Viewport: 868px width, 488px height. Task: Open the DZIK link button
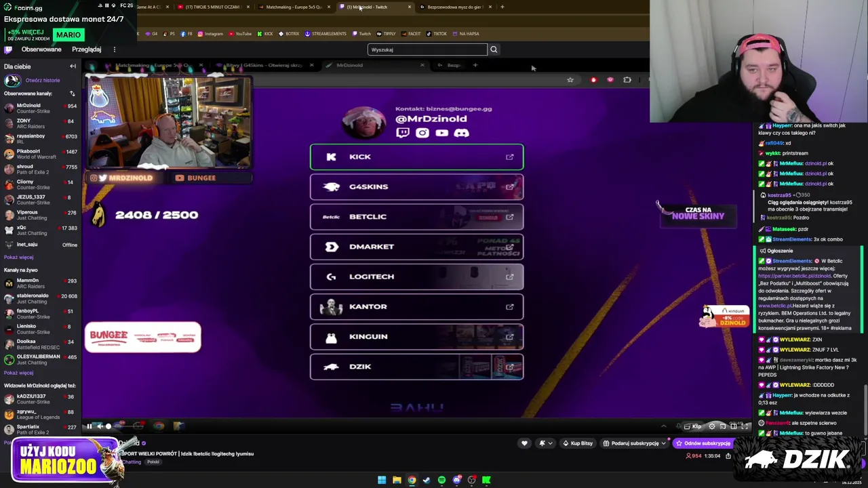click(x=417, y=367)
